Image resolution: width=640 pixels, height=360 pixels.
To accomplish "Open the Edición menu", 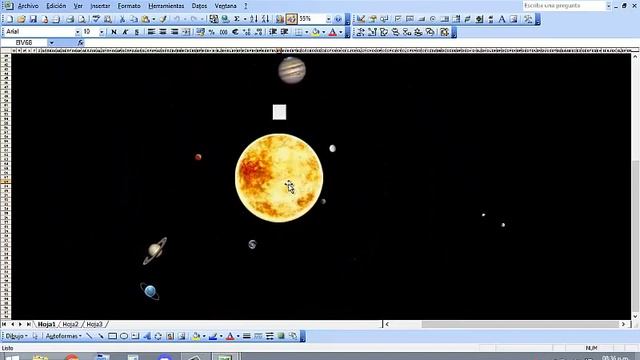I will 56,6.
